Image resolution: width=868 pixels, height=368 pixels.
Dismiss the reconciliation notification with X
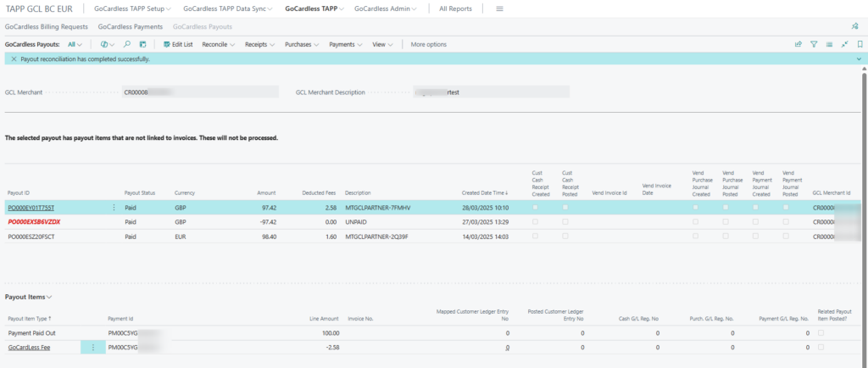(14, 59)
